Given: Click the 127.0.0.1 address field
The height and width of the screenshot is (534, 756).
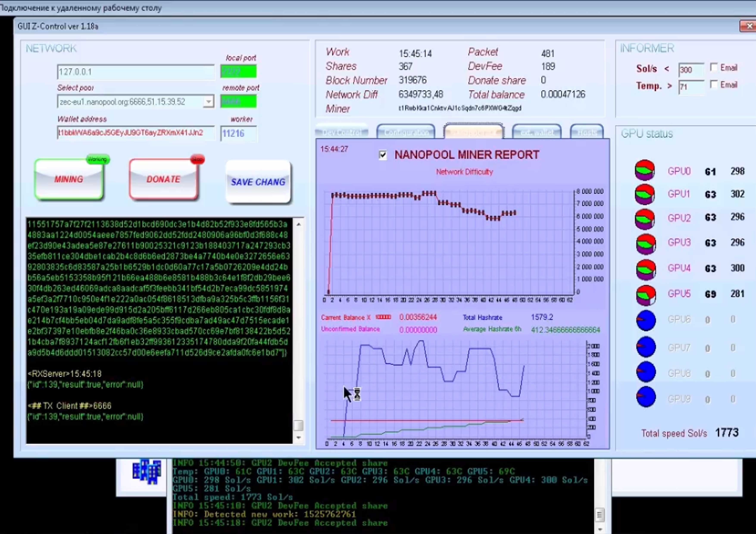Looking at the screenshot, I should pyautogui.click(x=136, y=72).
